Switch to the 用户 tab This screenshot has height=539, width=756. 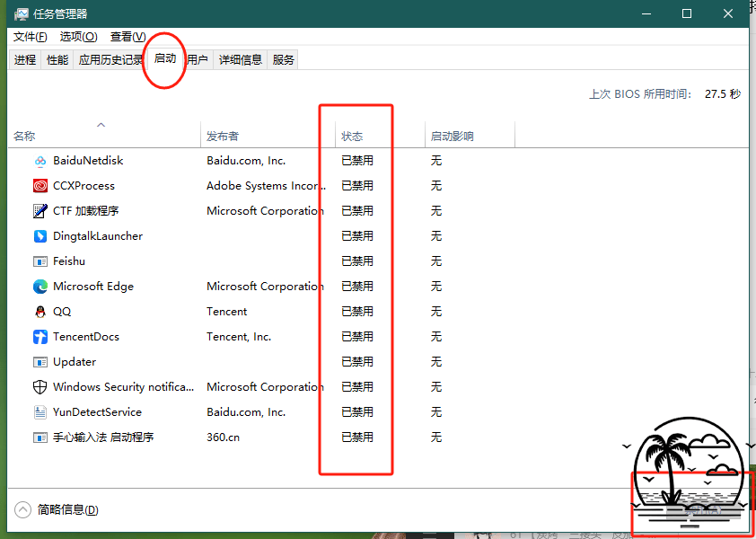[x=198, y=60]
